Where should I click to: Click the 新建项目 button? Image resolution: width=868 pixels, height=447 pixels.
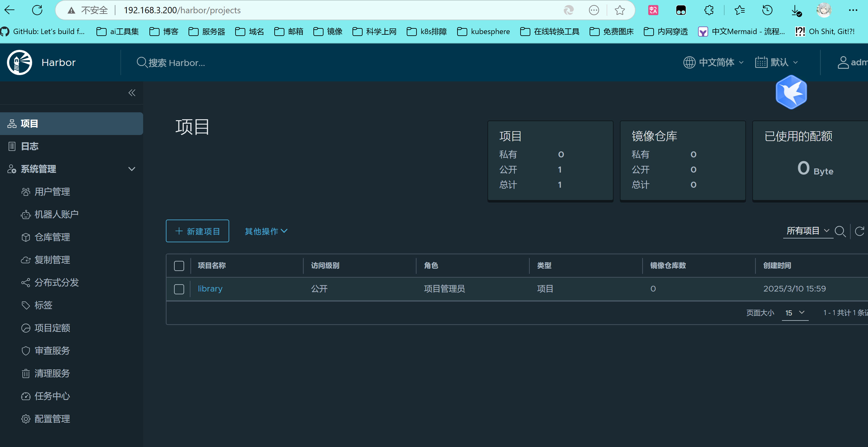coord(197,231)
